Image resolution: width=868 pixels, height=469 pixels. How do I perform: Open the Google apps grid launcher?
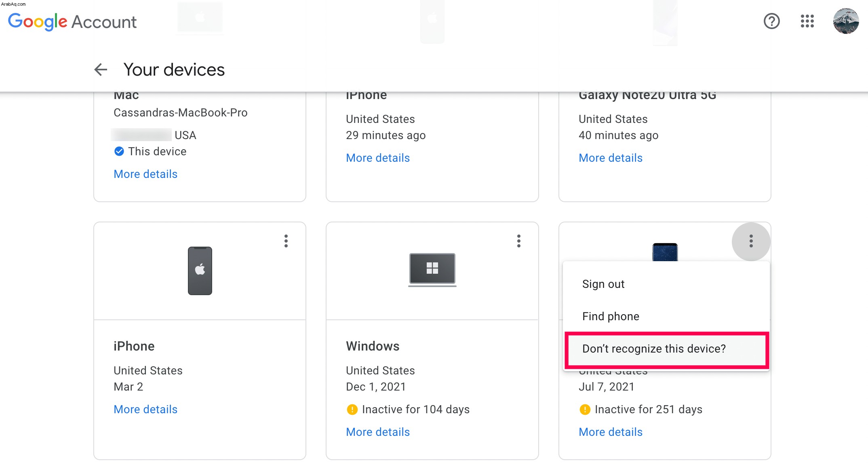click(x=807, y=21)
